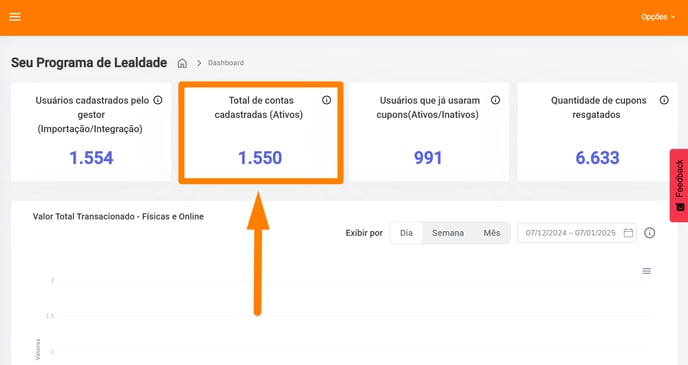The height and width of the screenshot is (365, 688).
Task: Go to home via house icon
Action: coord(182,63)
